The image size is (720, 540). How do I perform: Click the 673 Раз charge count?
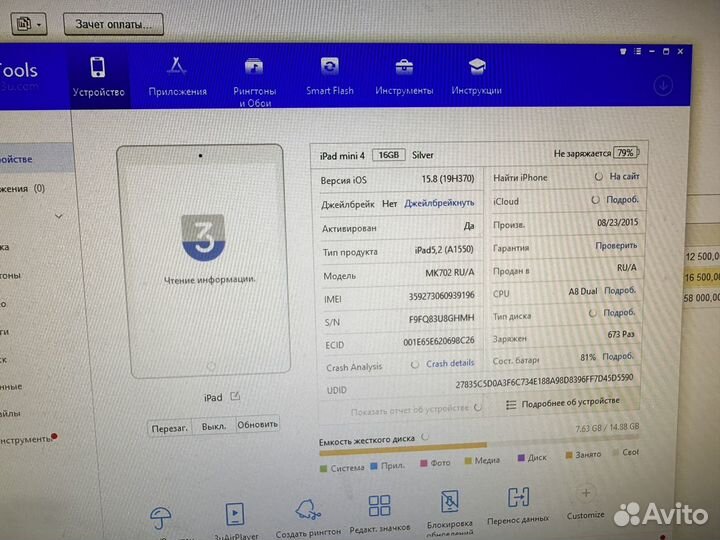pyautogui.click(x=621, y=334)
